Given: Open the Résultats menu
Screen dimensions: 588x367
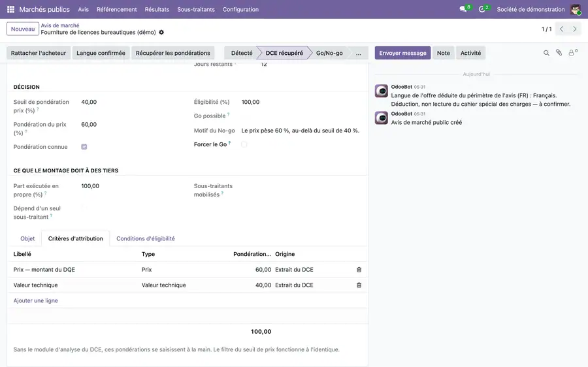Looking at the screenshot, I should (157, 9).
